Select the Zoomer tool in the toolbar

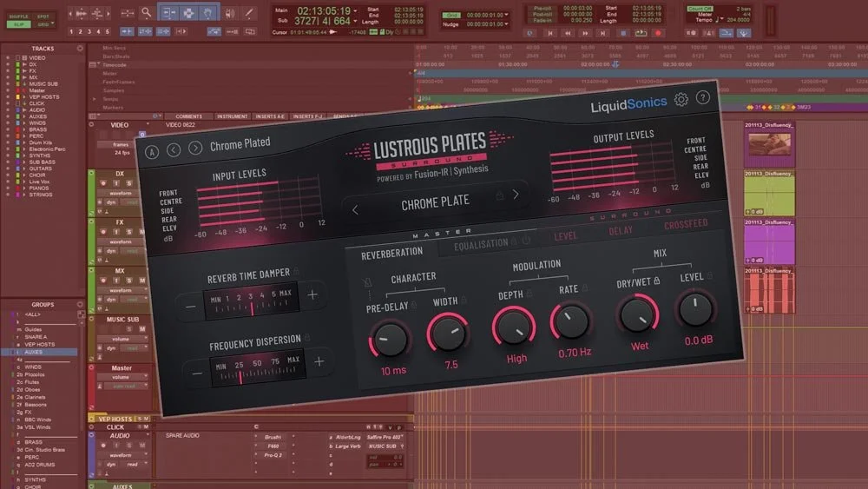coord(146,12)
